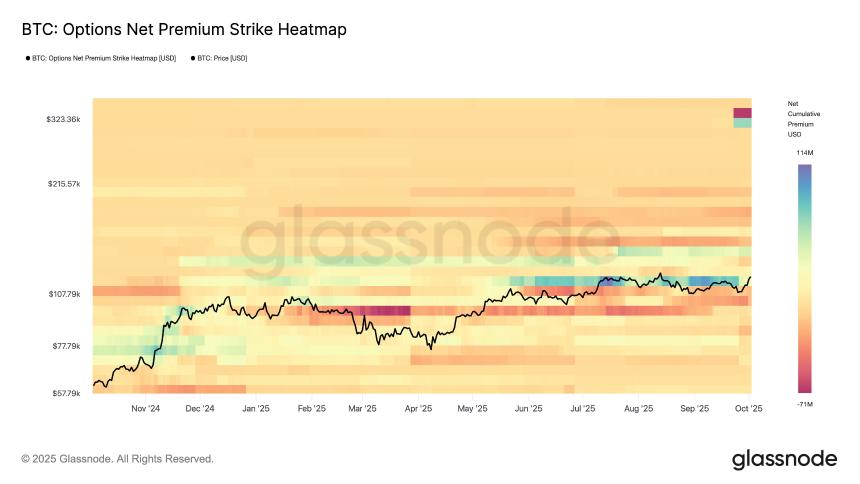
Task: Click the glassnode logo at bottom right
Action: [784, 459]
